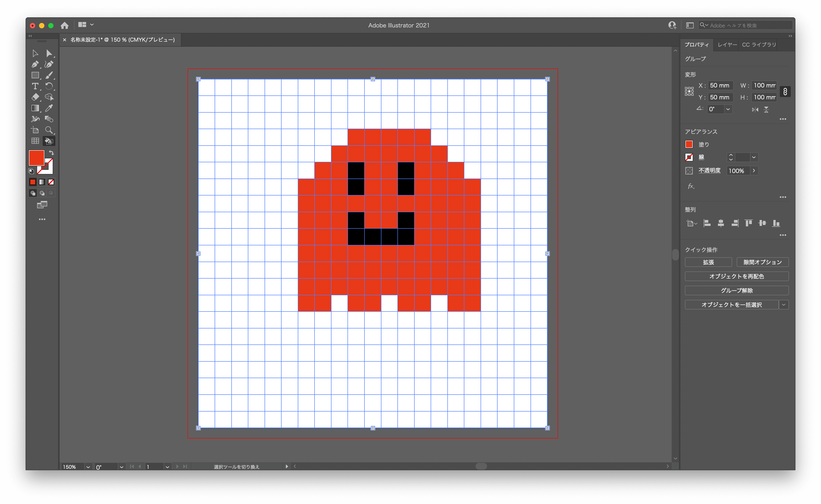
Task: Click horizontal align right icon
Action: [x=735, y=223]
